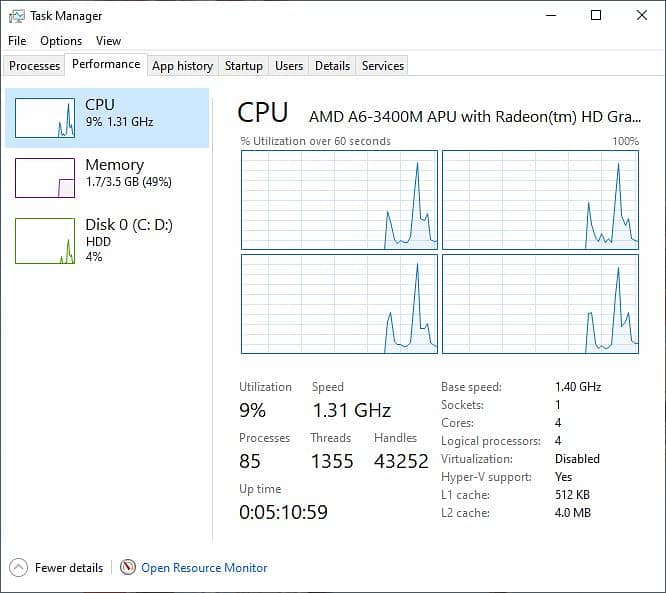Open the Options menu

[x=61, y=41]
